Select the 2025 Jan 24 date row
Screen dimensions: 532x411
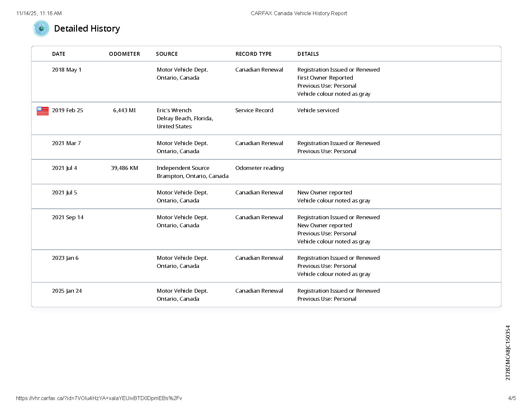[67, 291]
